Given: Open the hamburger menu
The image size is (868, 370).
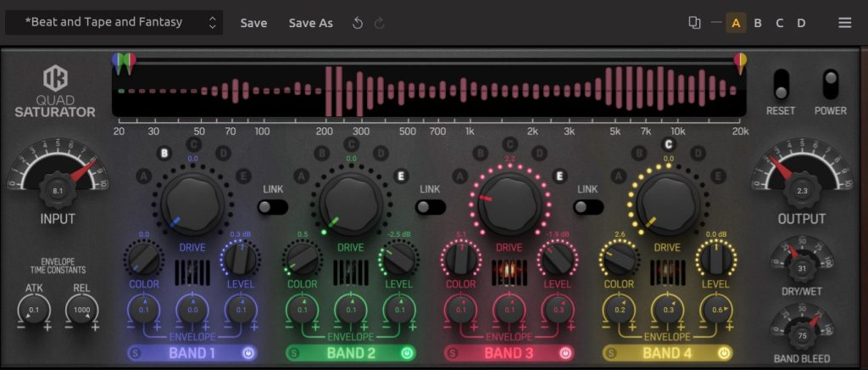Looking at the screenshot, I should tap(844, 23).
